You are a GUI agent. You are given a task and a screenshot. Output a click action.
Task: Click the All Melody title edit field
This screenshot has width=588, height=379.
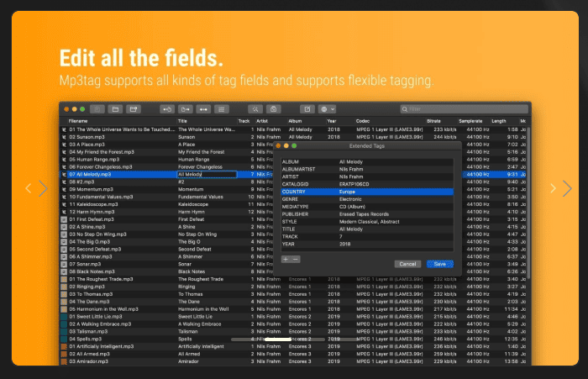[207, 175]
